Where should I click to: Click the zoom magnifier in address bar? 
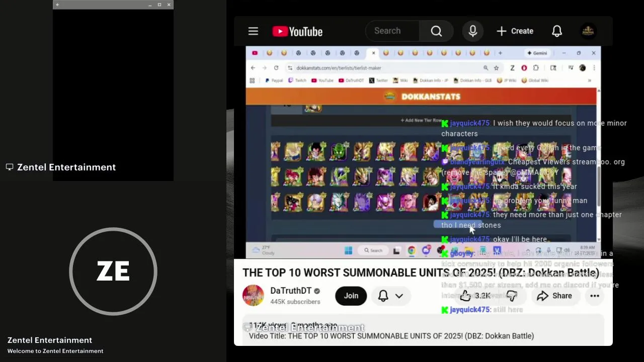(486, 68)
